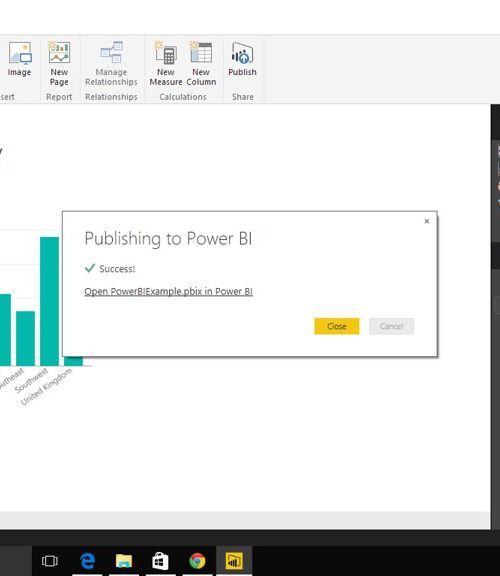
Task: Click the Calculations group label
Action: [x=183, y=97]
